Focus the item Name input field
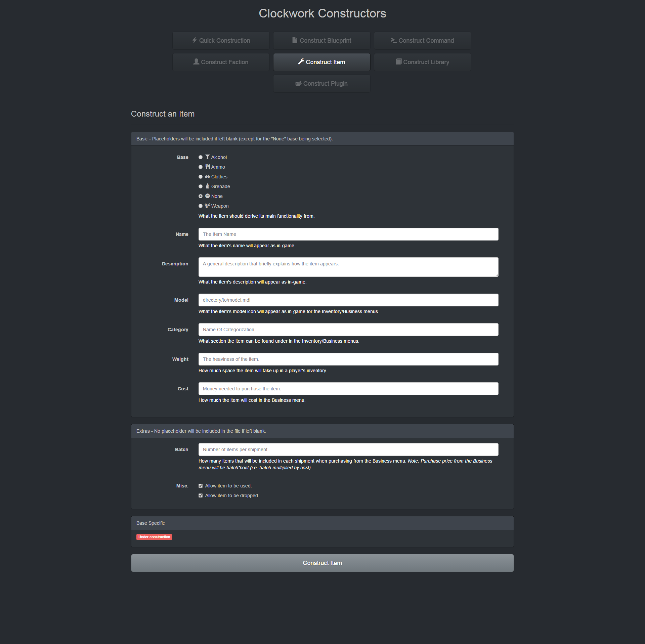This screenshot has width=645, height=644. (x=348, y=234)
